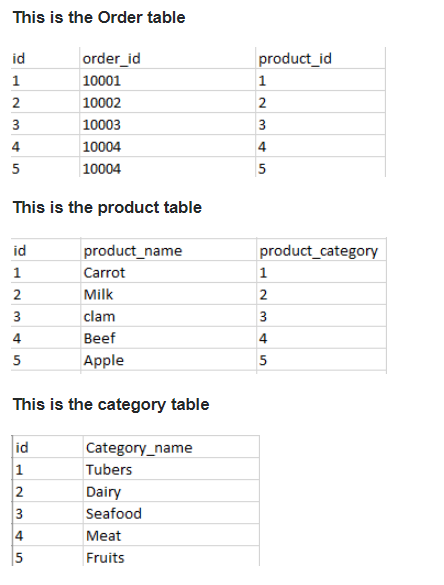The width and height of the screenshot is (444, 585).
Task: Select the Beef cell
Action: [x=169, y=338]
